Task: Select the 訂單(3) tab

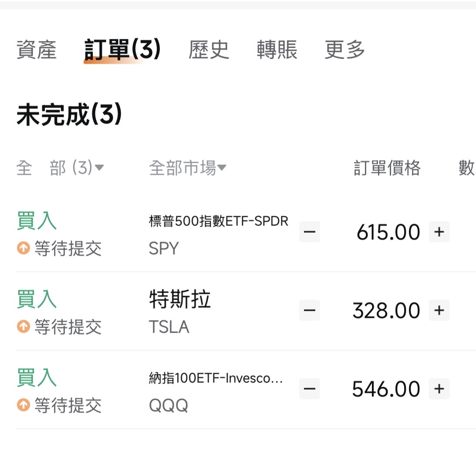Action: click(x=122, y=49)
